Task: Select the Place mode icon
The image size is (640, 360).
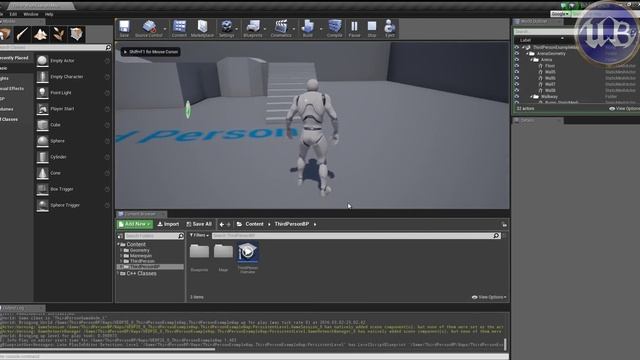Action: 5,34
